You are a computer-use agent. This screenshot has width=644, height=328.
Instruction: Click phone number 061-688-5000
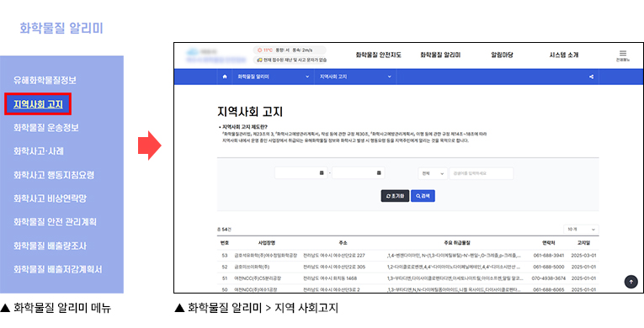pos(548,267)
